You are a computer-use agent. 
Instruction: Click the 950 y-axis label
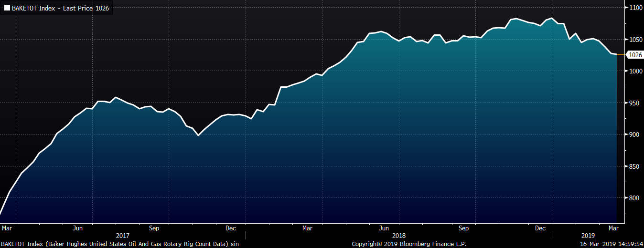point(634,103)
